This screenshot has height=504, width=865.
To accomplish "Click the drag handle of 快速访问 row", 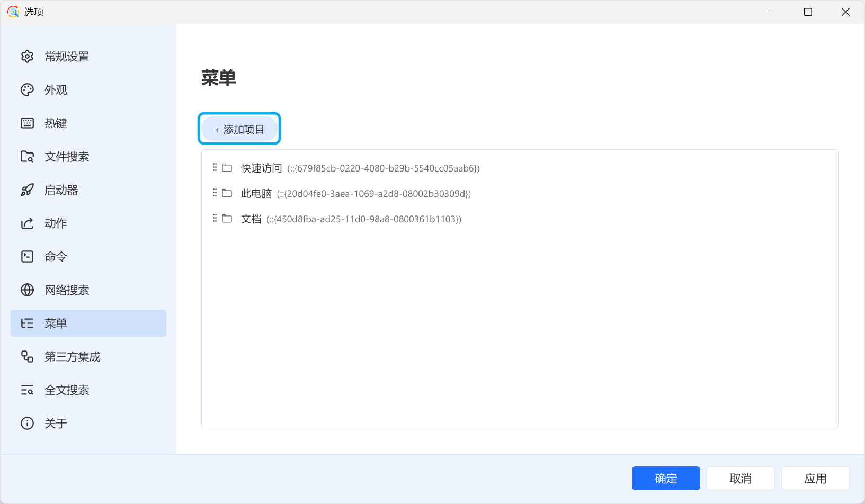I will (215, 167).
